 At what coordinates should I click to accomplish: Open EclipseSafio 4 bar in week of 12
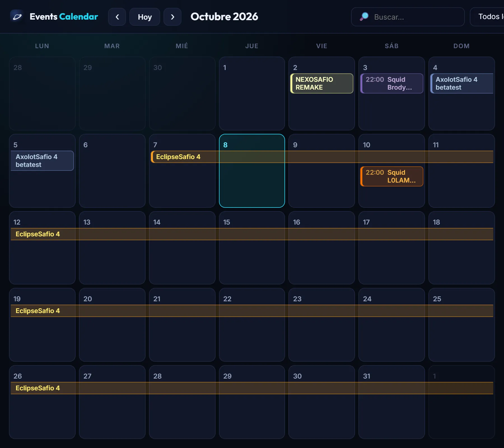(x=252, y=234)
